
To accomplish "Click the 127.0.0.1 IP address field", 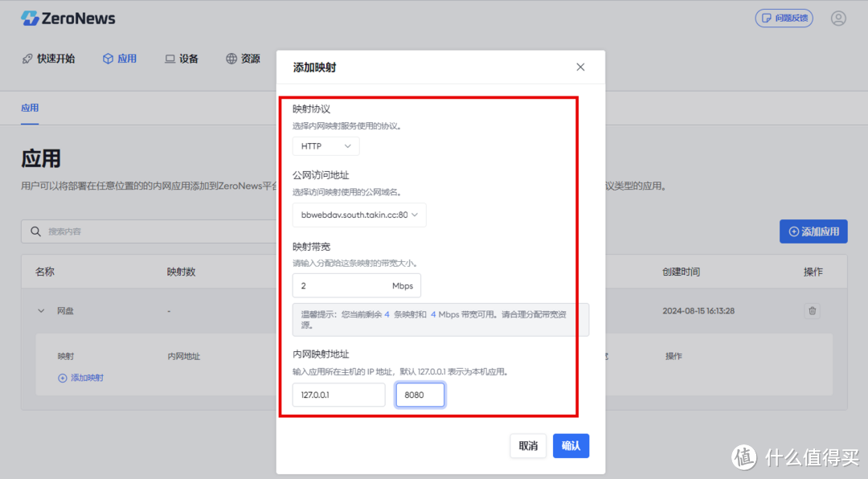I will [338, 395].
